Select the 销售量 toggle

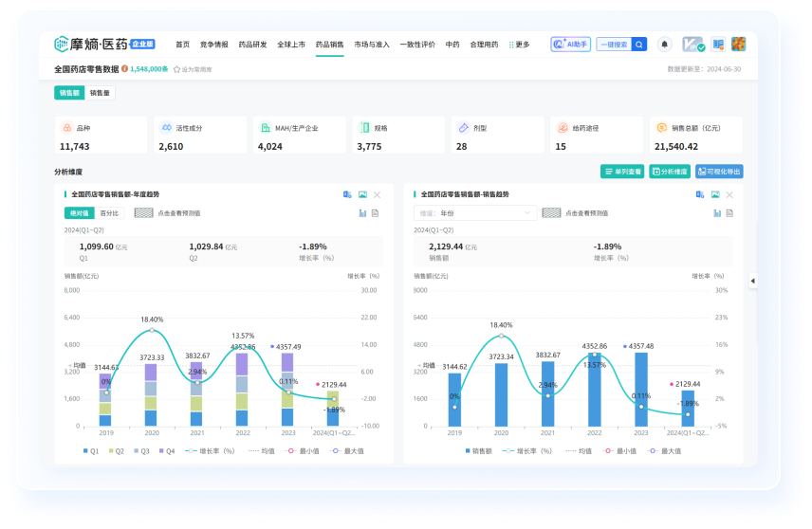pyautogui.click(x=100, y=93)
